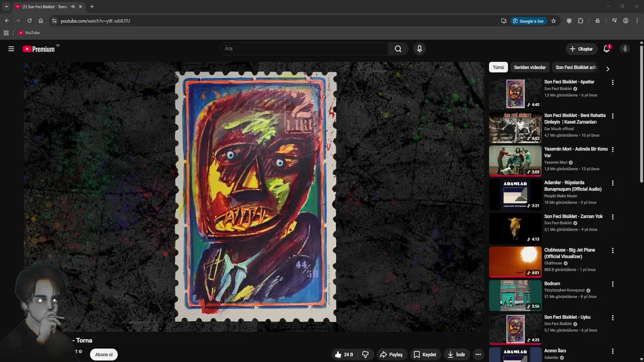Viewport: 644px width, 362px height.
Task: Save the video with Kaydet
Action: click(425, 354)
